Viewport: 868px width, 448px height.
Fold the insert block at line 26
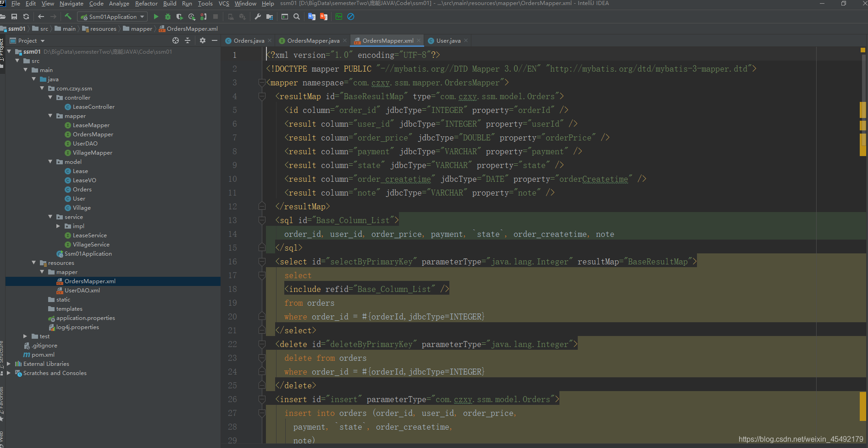pos(262,399)
